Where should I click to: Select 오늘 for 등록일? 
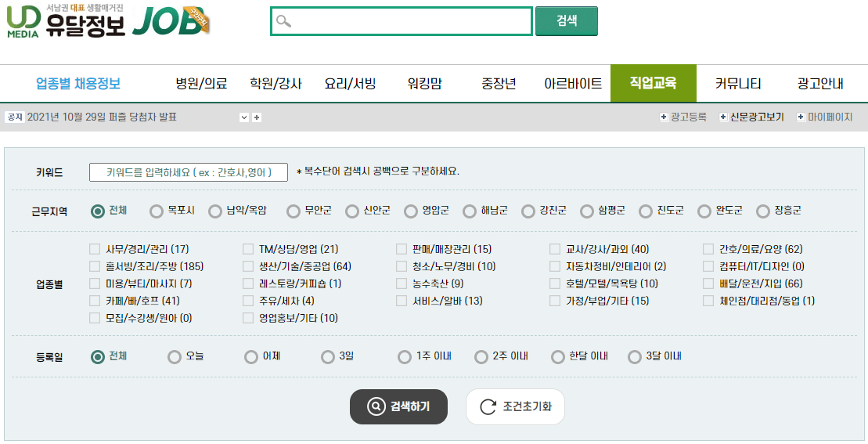click(175, 357)
